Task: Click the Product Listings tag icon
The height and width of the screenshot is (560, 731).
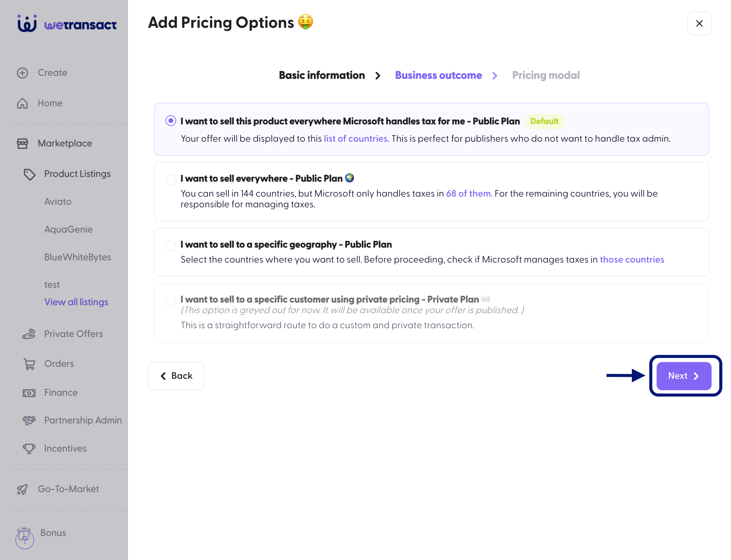Action: click(29, 174)
